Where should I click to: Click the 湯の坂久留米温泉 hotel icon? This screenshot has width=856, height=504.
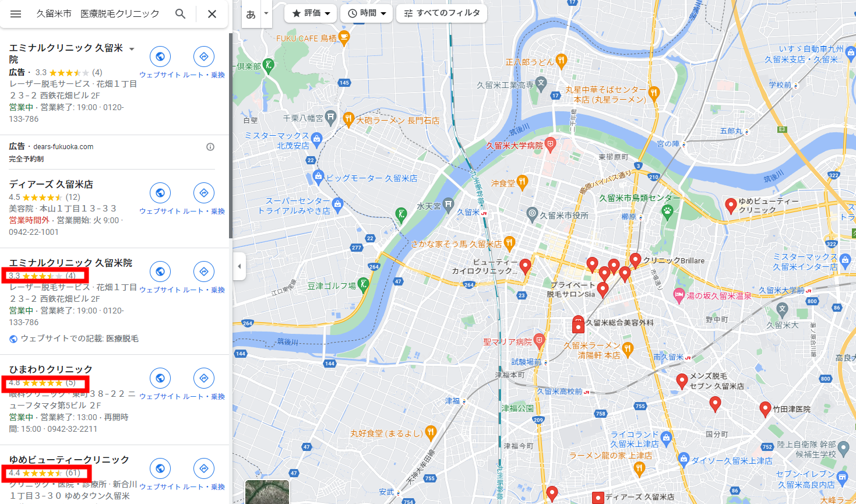click(679, 295)
